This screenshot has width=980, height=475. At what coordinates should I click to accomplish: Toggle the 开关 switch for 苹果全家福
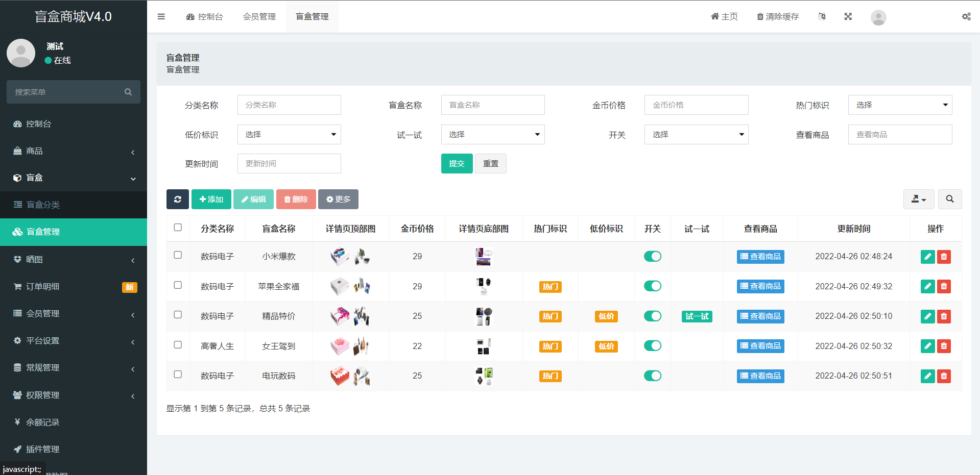[653, 286]
